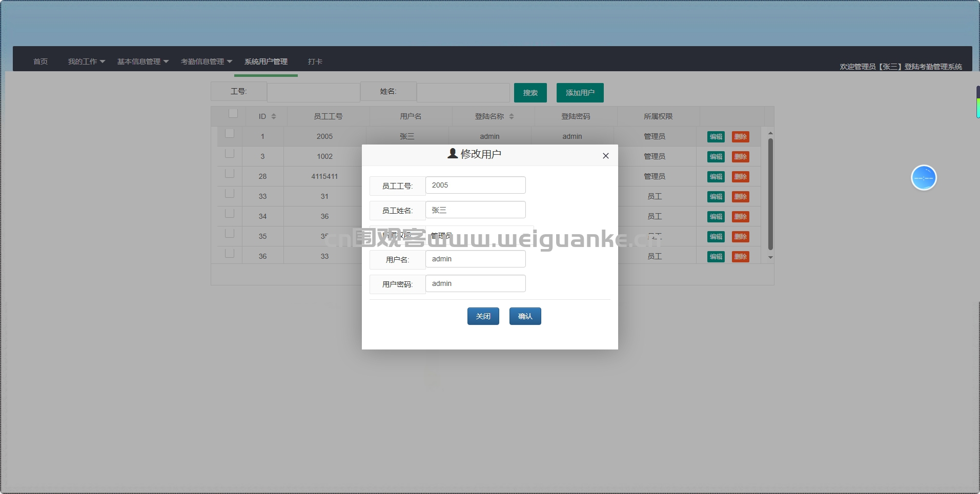
Task: Click the 添加用户 button
Action: point(580,93)
